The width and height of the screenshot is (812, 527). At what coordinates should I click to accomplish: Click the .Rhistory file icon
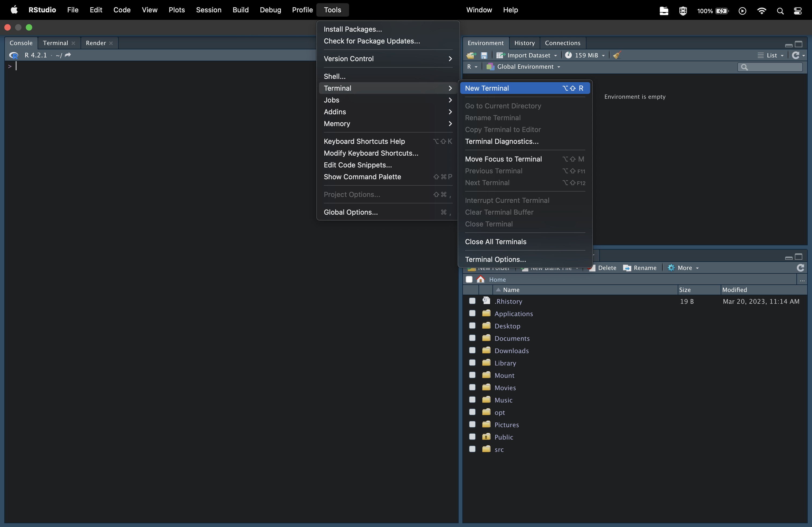click(486, 301)
